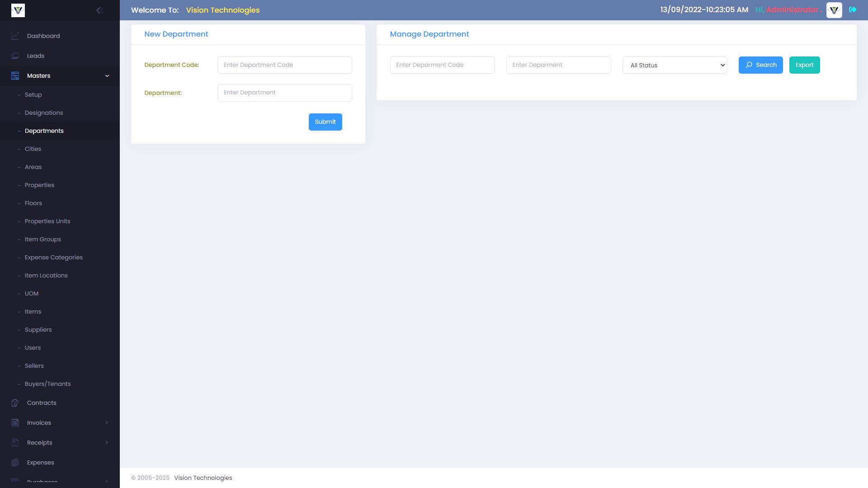Screen dimensions: 868x488
Task: Select the Buyers/Tenants menu item
Action: [47, 384]
